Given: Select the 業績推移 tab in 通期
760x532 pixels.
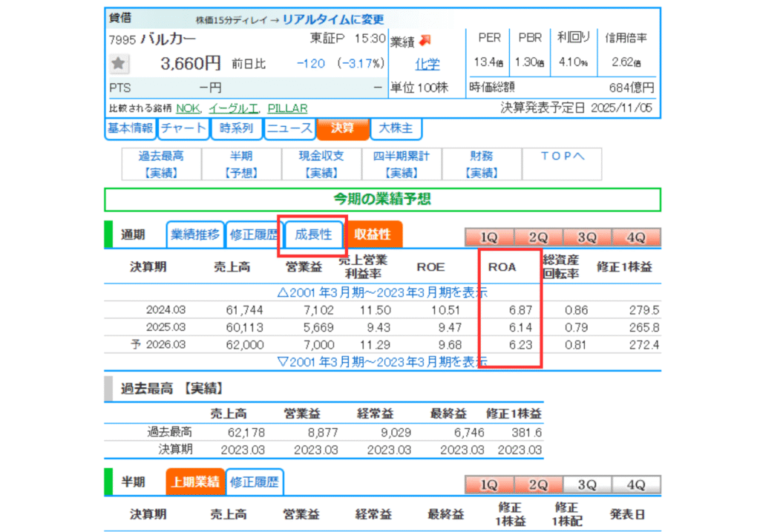Looking at the screenshot, I should tap(195, 235).
